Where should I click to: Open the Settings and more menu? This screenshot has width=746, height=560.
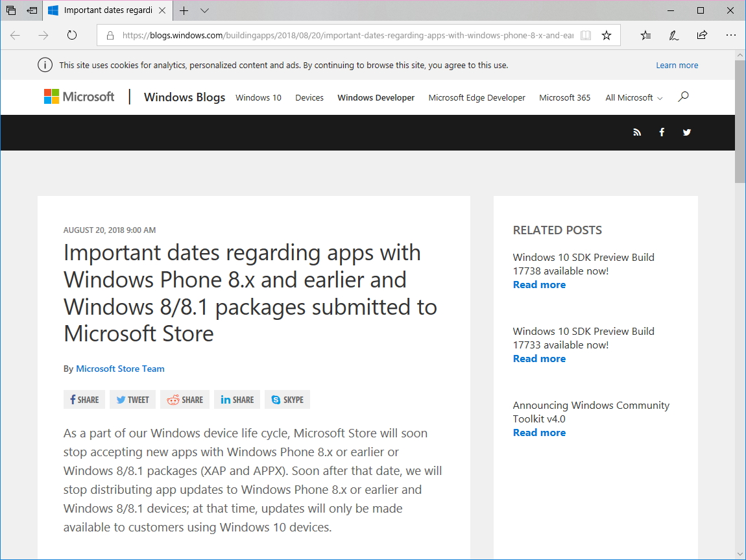[x=731, y=36]
